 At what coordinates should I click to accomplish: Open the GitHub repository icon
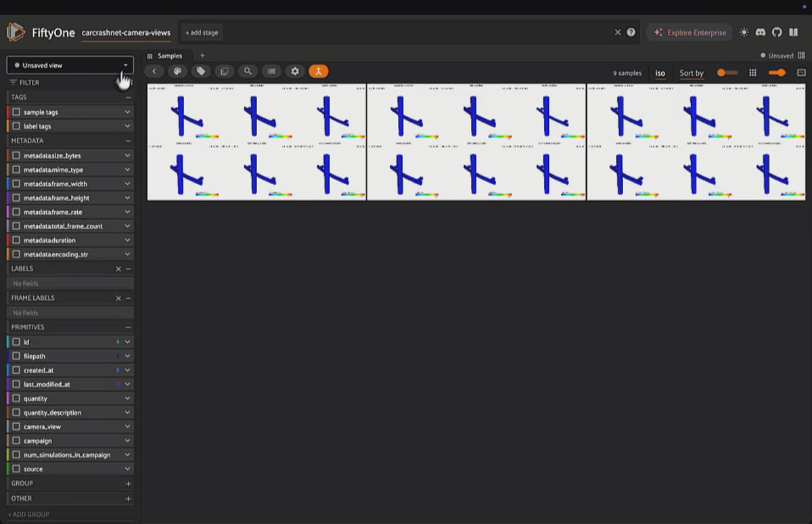click(777, 32)
